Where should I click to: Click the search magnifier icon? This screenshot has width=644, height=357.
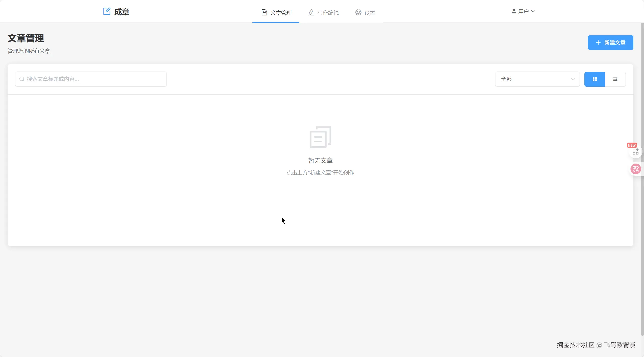[x=22, y=79]
